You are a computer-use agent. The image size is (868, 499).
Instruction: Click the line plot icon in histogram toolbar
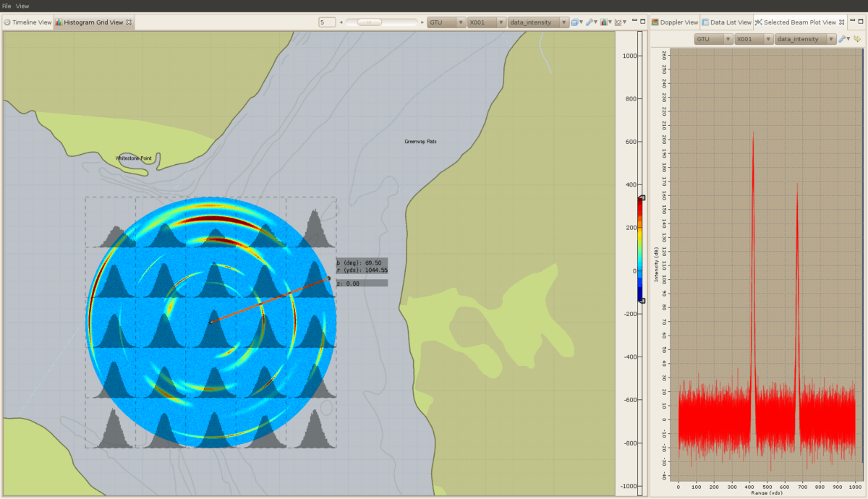tap(619, 22)
